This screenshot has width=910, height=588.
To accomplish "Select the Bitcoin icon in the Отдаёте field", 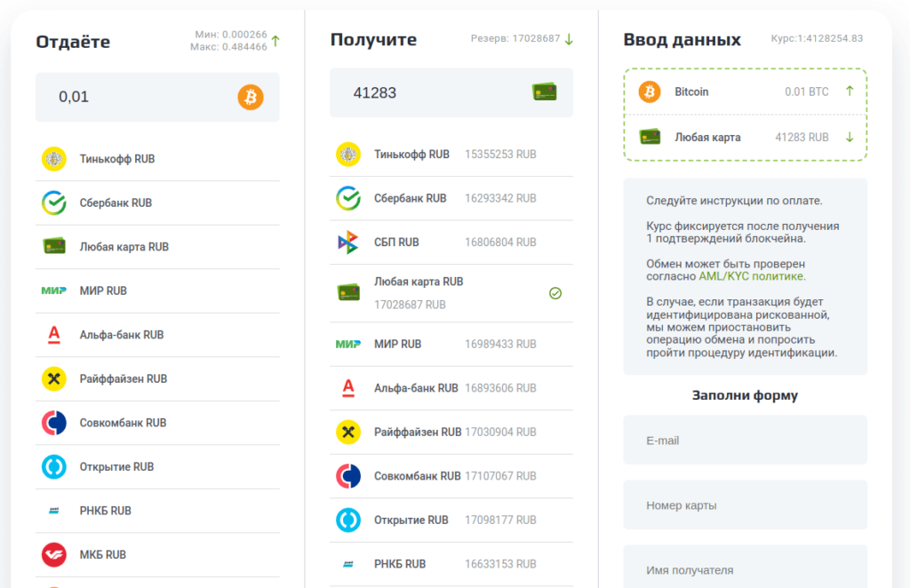I will click(x=250, y=97).
